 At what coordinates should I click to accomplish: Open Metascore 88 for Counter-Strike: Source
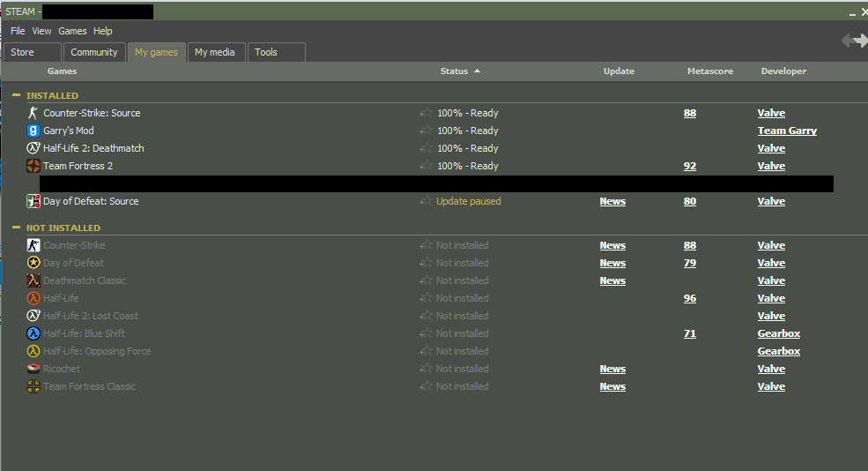690,113
